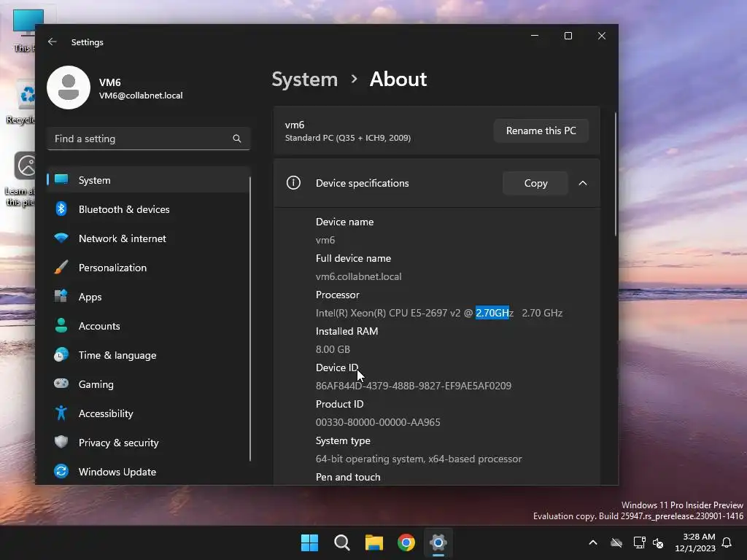Open Network & internet settings

(149, 238)
